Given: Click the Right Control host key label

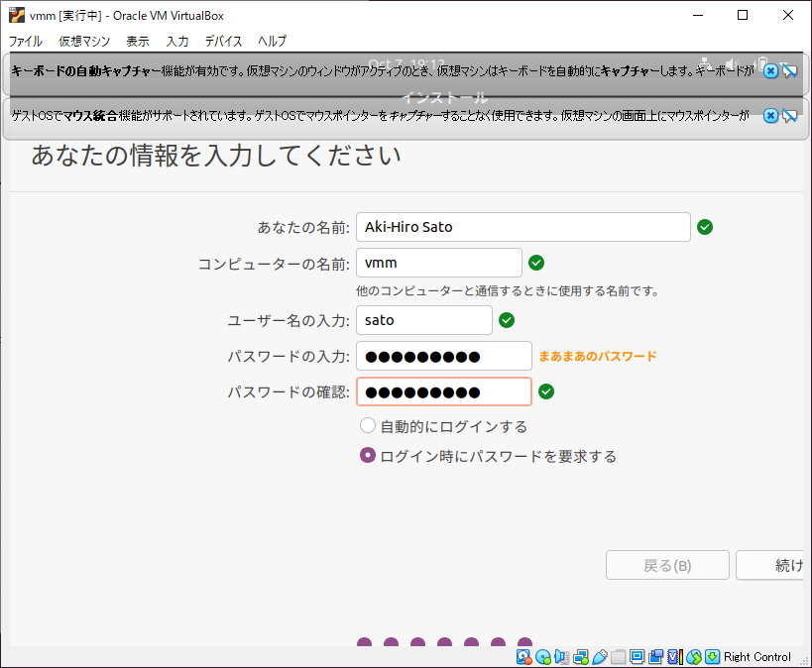Looking at the screenshot, I should coord(757,657).
